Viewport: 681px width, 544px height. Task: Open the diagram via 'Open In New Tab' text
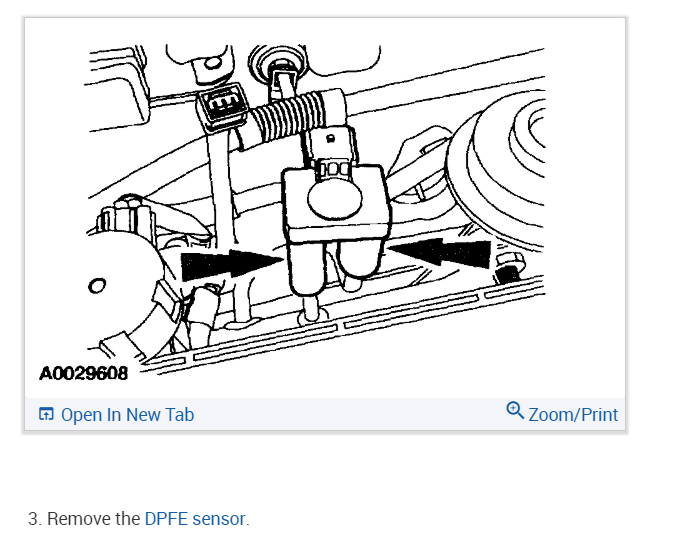coord(127,415)
